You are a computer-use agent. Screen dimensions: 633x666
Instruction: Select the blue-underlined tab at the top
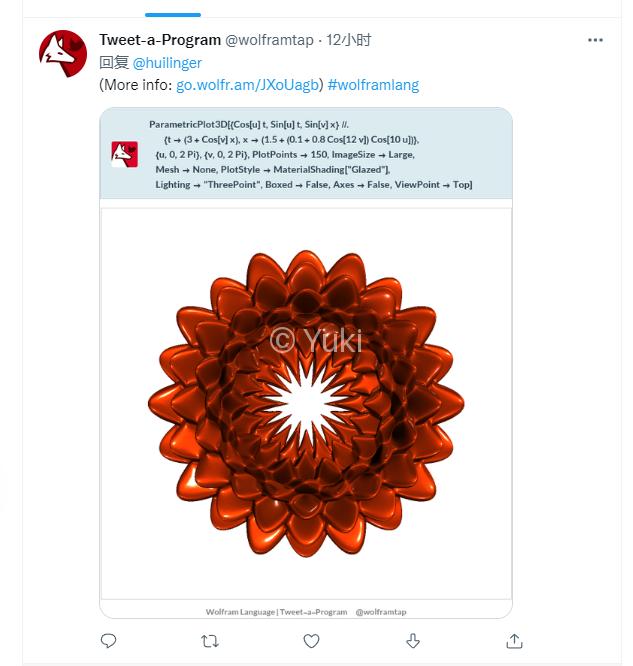point(173,8)
